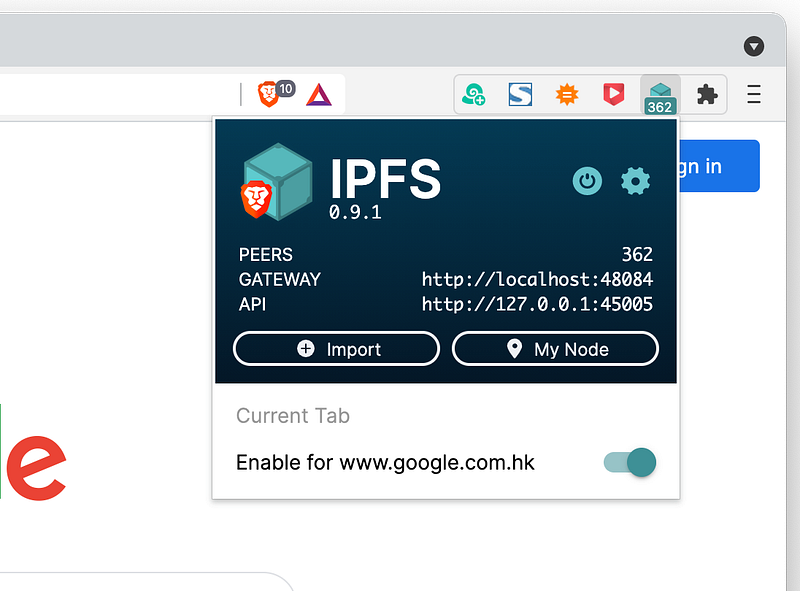Click the IPFS power toggle icon
The height and width of the screenshot is (591, 800).
pyautogui.click(x=587, y=181)
